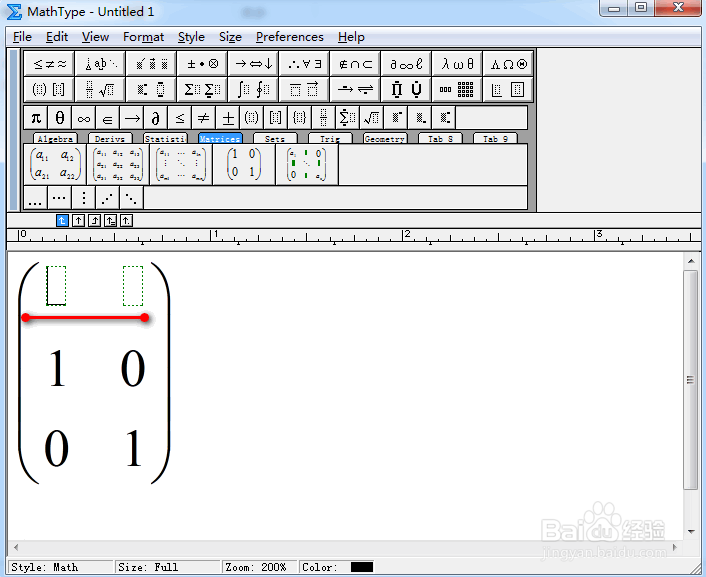Insert the general m-by-n matrix template
706x577 pixels.
pos(181,164)
